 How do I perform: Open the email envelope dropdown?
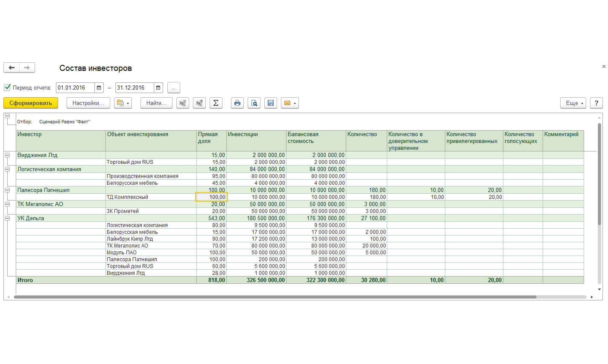290,103
